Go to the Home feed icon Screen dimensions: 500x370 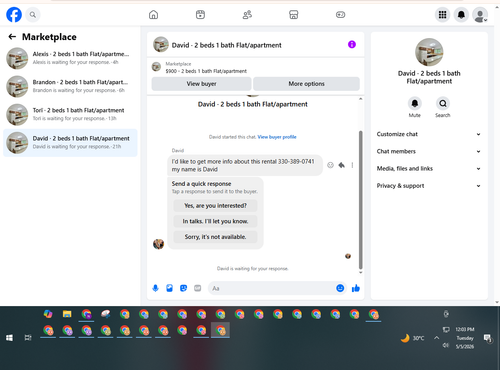(153, 15)
